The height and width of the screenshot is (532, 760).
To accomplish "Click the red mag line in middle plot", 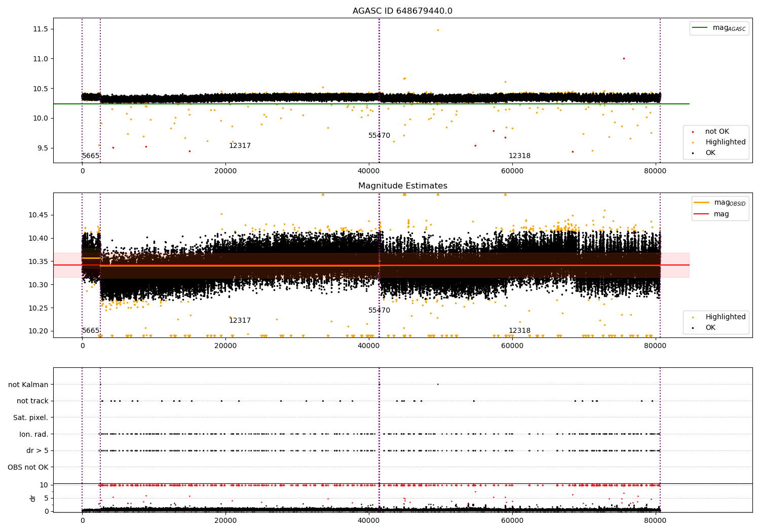I will click(371, 265).
